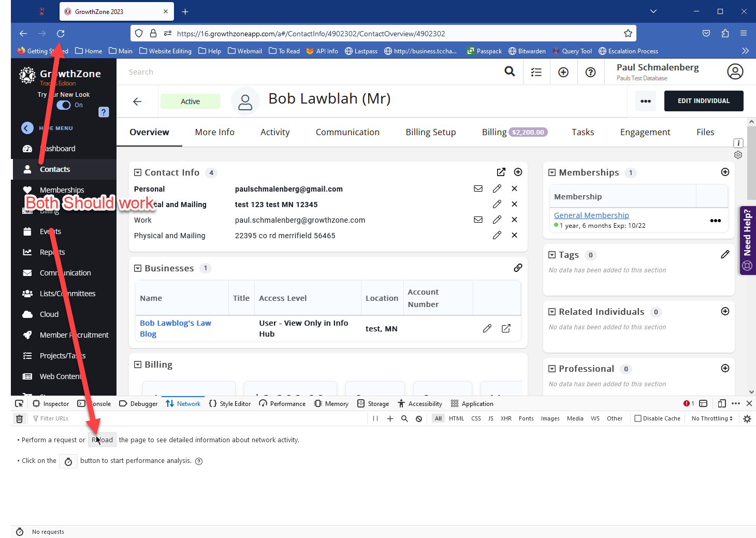The height and width of the screenshot is (538, 756).
Task: Collapse the Memberships section
Action: 552,172
